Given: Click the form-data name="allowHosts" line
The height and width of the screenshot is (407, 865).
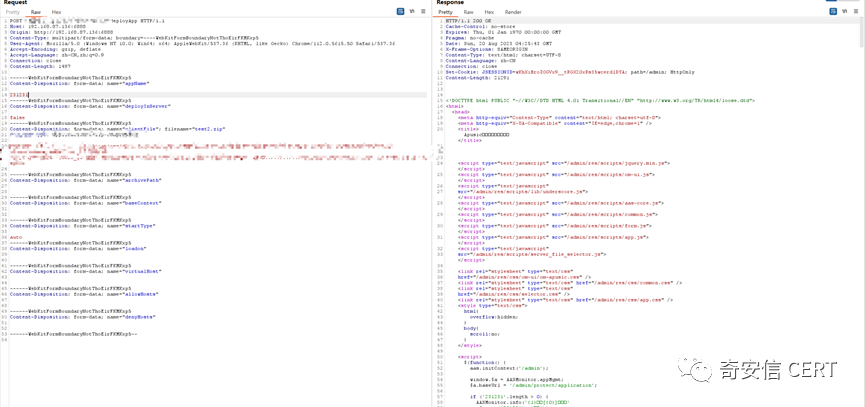Looking at the screenshot, I should pos(84,294).
